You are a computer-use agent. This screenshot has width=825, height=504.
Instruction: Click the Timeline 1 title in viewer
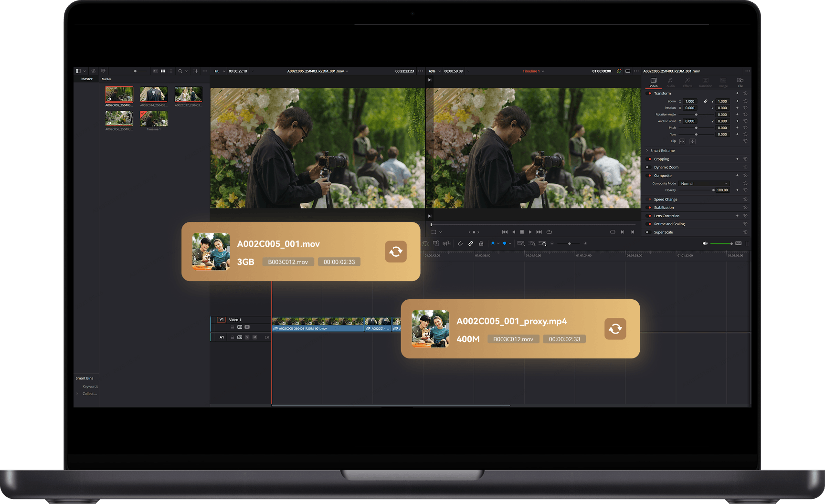tap(531, 71)
